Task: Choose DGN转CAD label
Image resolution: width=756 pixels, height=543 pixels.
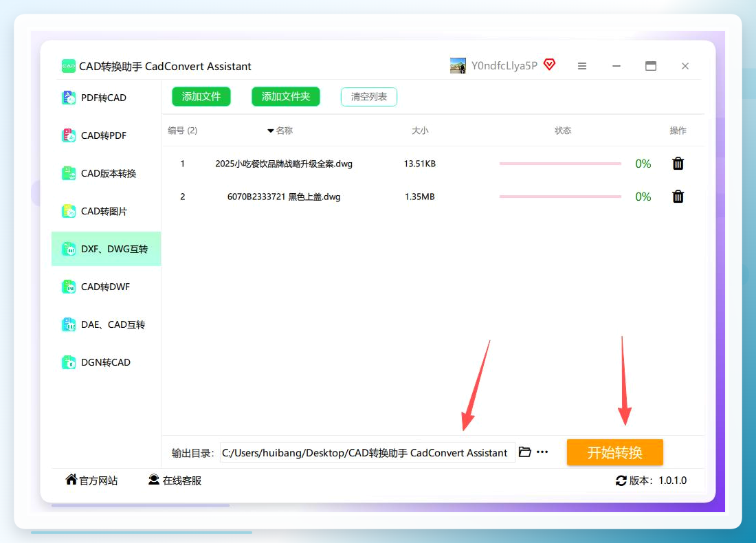Action: [x=106, y=362]
